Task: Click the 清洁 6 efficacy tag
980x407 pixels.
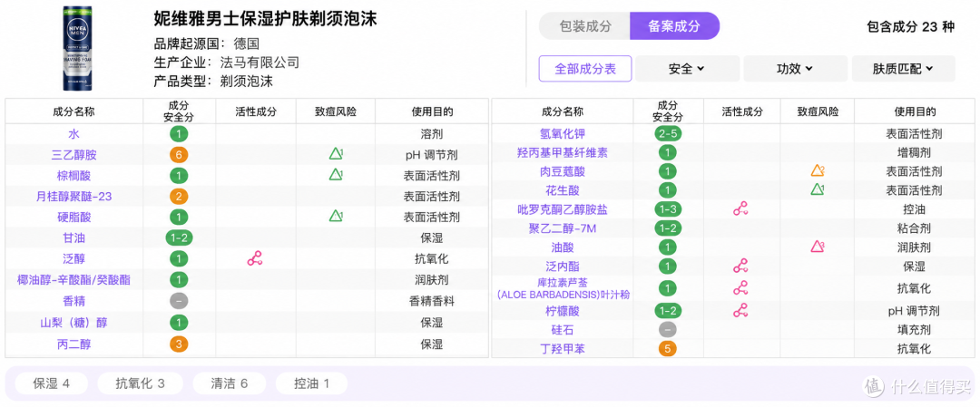Action: pyautogui.click(x=230, y=383)
